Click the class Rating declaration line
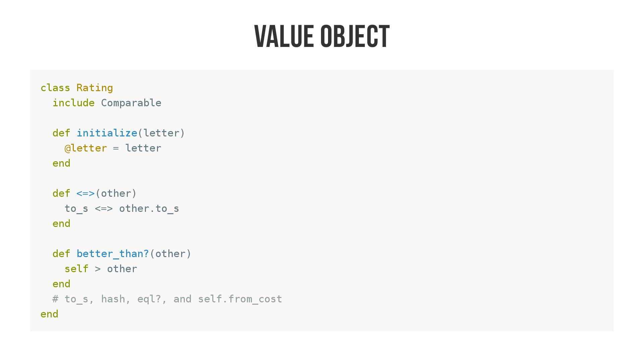The height and width of the screenshot is (362, 644). point(77,88)
